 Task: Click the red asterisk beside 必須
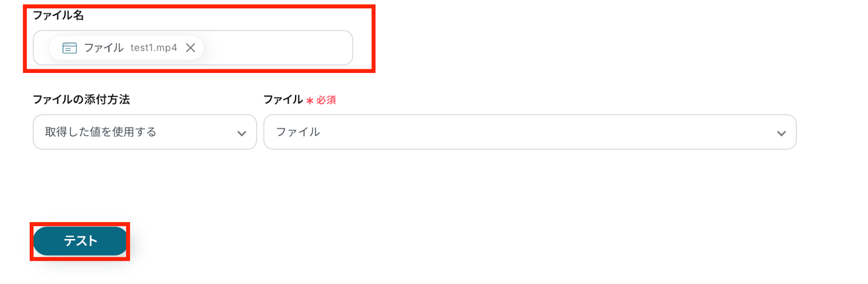point(310,100)
